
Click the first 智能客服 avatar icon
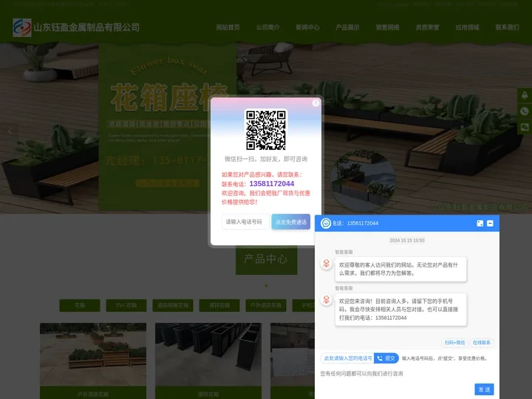[x=327, y=264]
